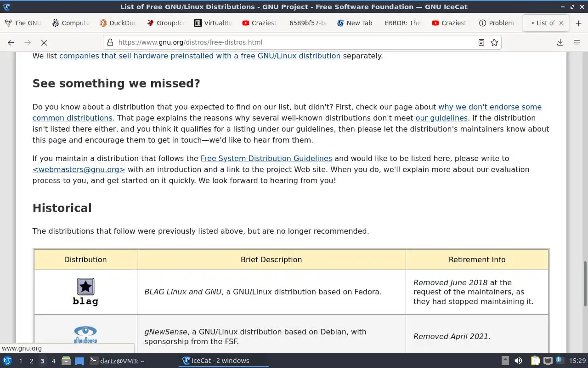Go forward with the arrow button
Screen dimensions: 588x368
(28, 42)
